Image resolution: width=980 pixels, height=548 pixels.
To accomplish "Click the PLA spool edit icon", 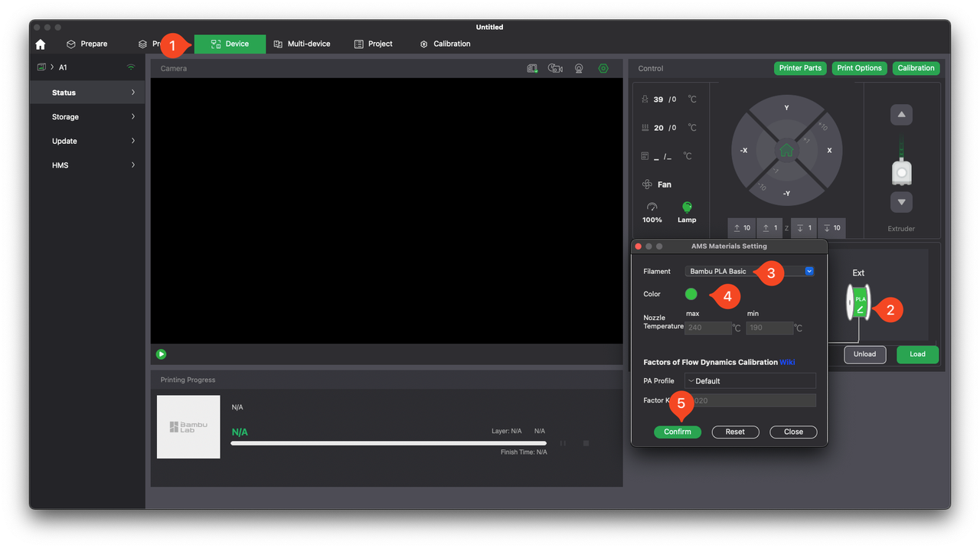I will [860, 309].
